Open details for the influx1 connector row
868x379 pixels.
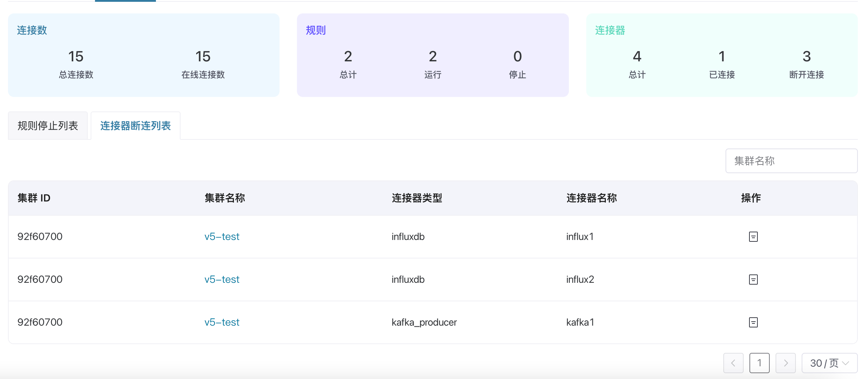tap(753, 236)
